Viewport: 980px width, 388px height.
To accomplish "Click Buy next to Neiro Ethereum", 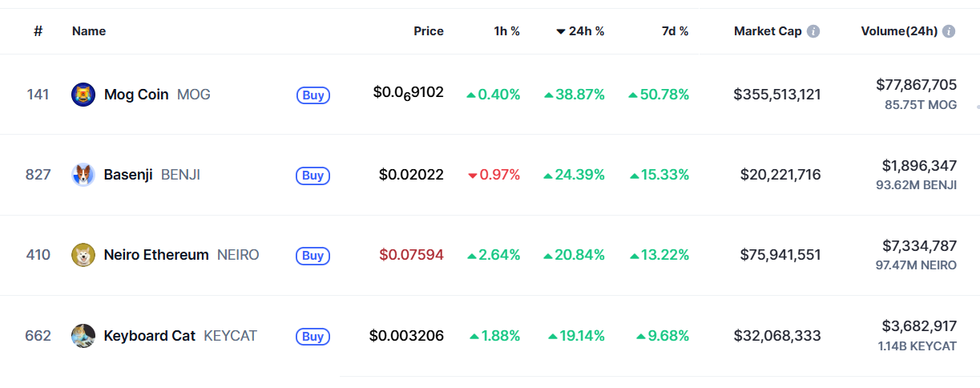I will click(x=313, y=256).
